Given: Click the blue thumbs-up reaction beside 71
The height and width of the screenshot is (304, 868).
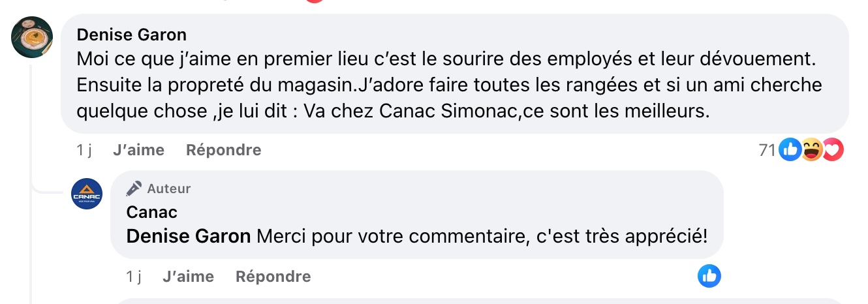Looking at the screenshot, I should click(789, 150).
